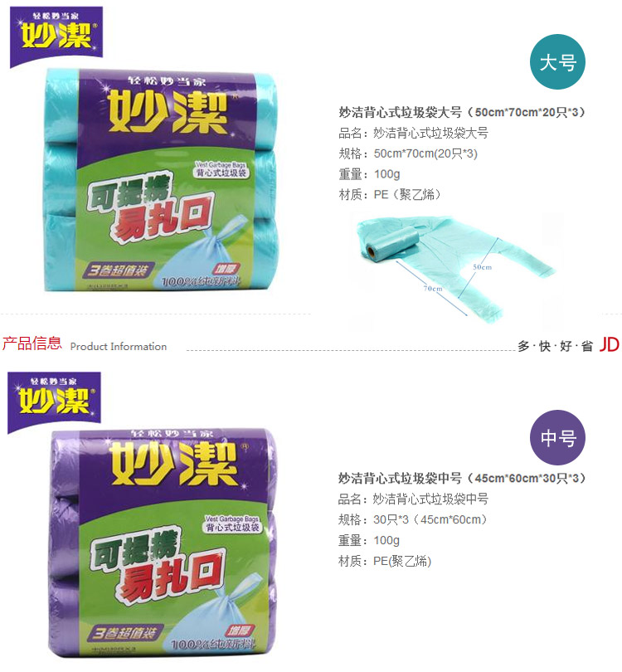Click the red JD logo
The height and width of the screenshot is (672, 622).
[610, 344]
